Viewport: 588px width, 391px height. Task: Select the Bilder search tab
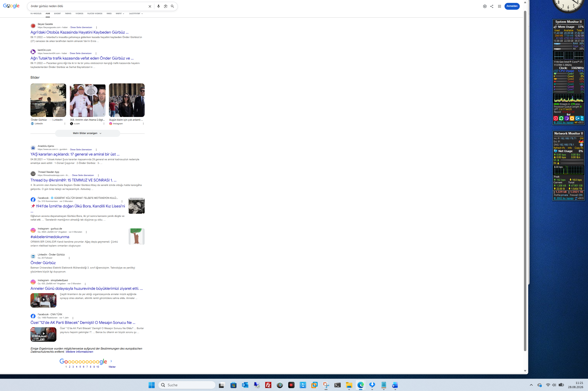point(57,13)
